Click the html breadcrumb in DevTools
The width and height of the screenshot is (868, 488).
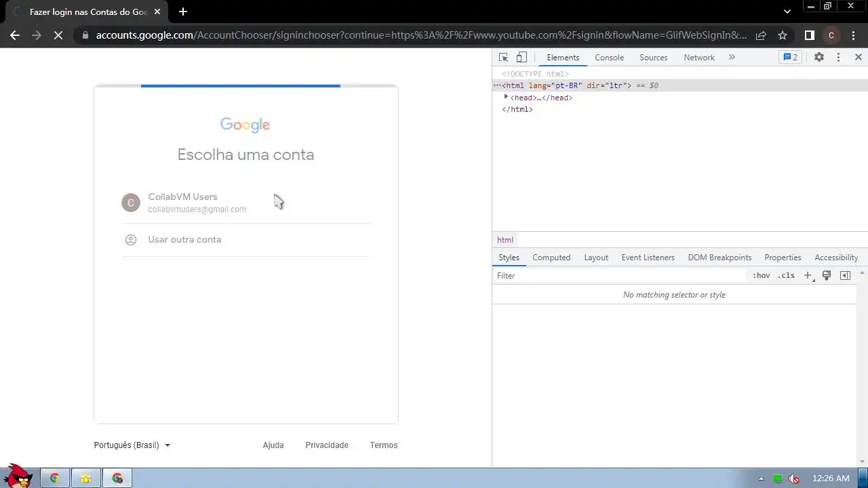click(x=505, y=240)
